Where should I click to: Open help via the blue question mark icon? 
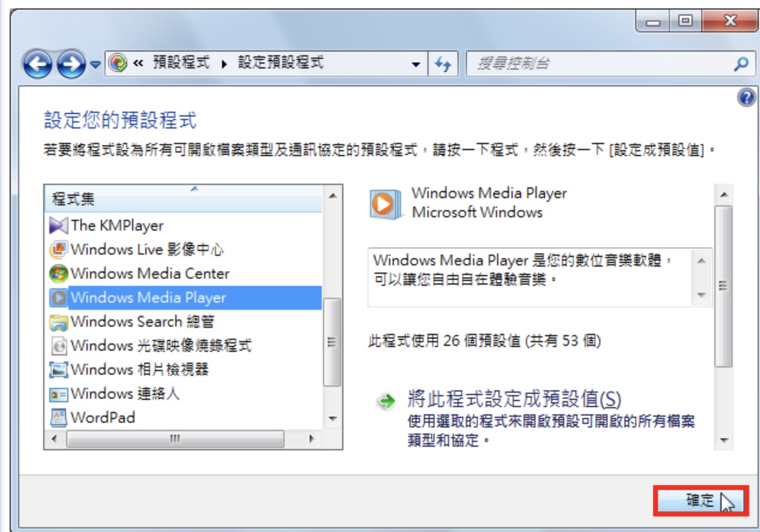click(746, 98)
